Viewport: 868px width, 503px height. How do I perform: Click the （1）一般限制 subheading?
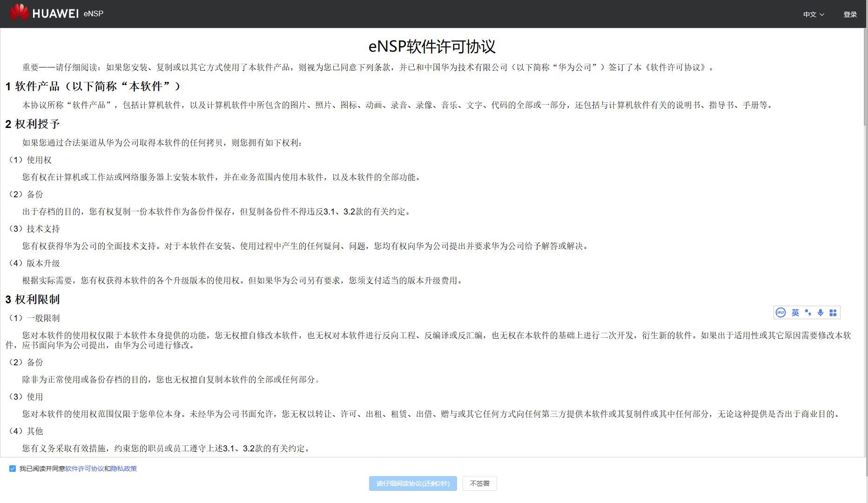(x=34, y=318)
